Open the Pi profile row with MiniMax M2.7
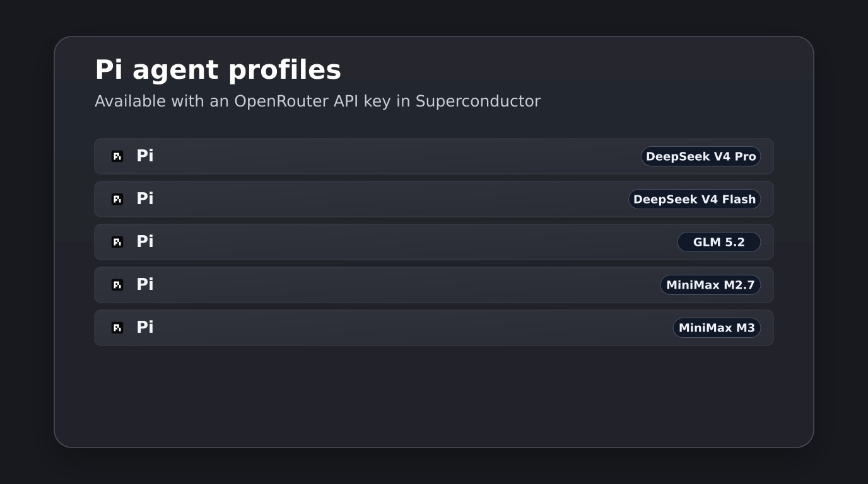The width and height of the screenshot is (868, 484). (x=434, y=285)
